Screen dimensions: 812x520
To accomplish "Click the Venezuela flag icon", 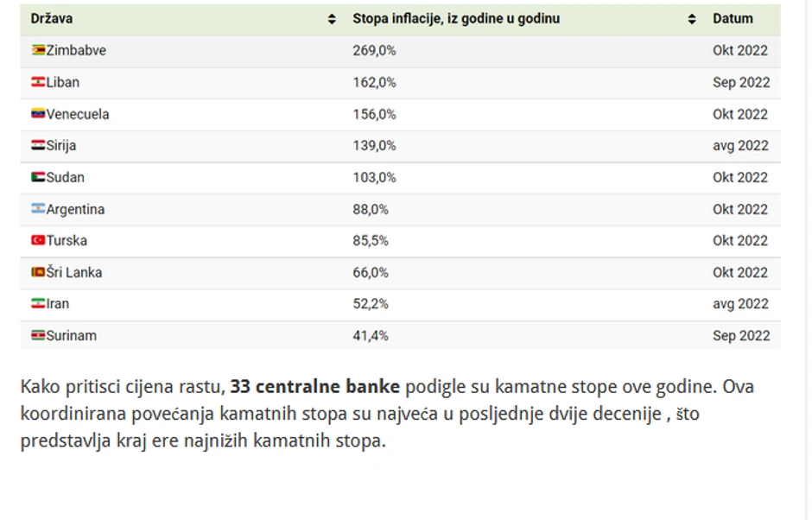I will 38,114.
